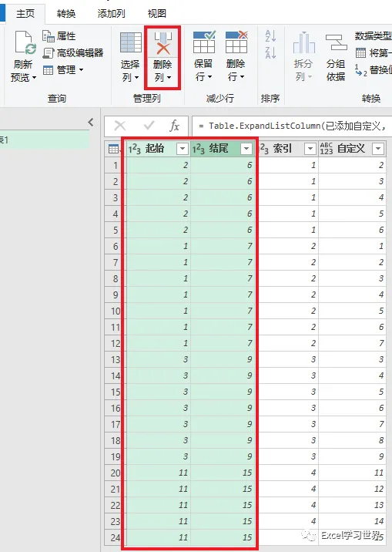Confirm the formula with the checkmark icon
Viewport: 392px width, 552px height.
(149, 126)
